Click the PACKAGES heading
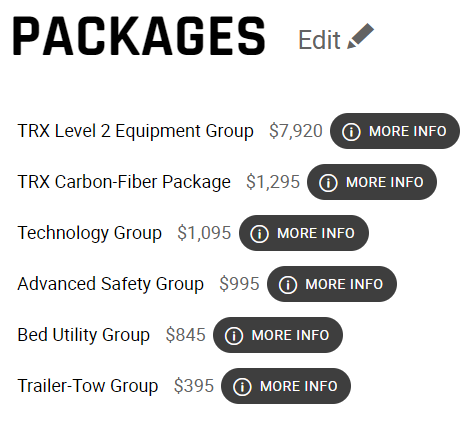Viewport: 461px width, 428px height. tap(139, 36)
